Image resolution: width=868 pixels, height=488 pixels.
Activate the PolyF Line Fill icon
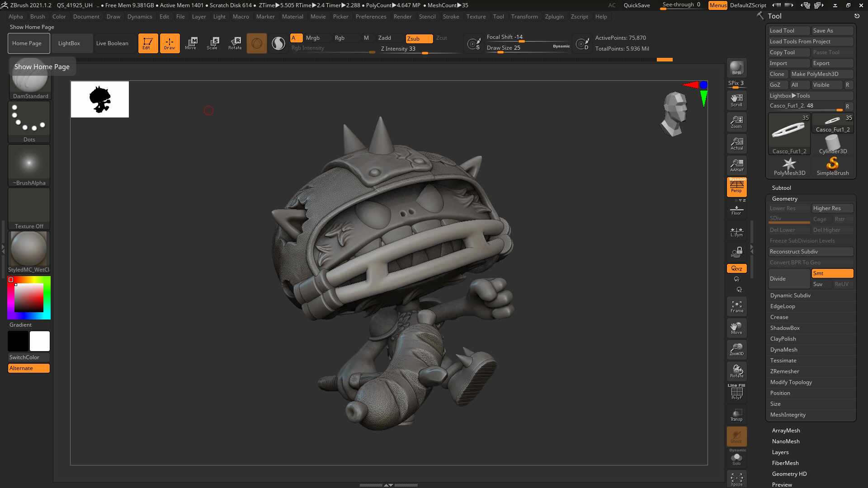point(736,392)
